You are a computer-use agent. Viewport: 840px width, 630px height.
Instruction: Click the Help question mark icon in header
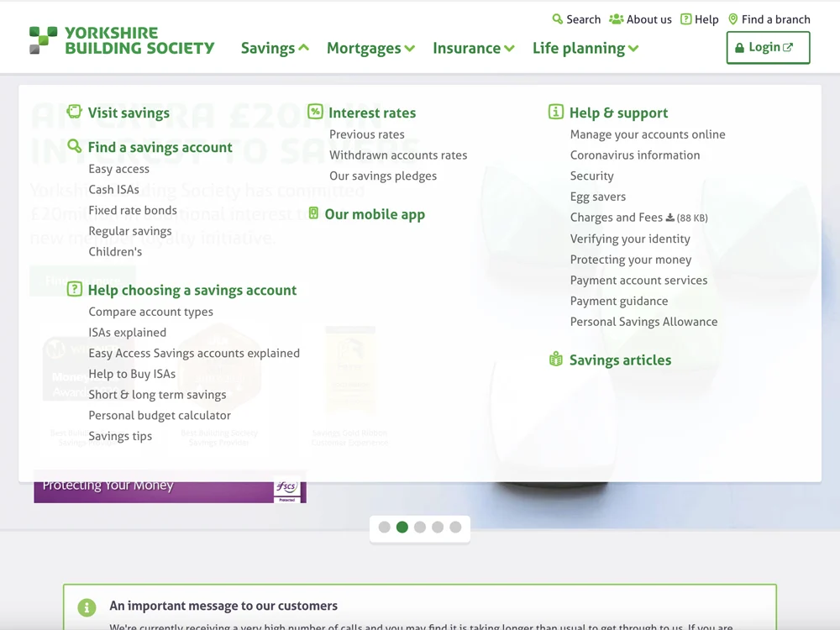[x=685, y=19]
